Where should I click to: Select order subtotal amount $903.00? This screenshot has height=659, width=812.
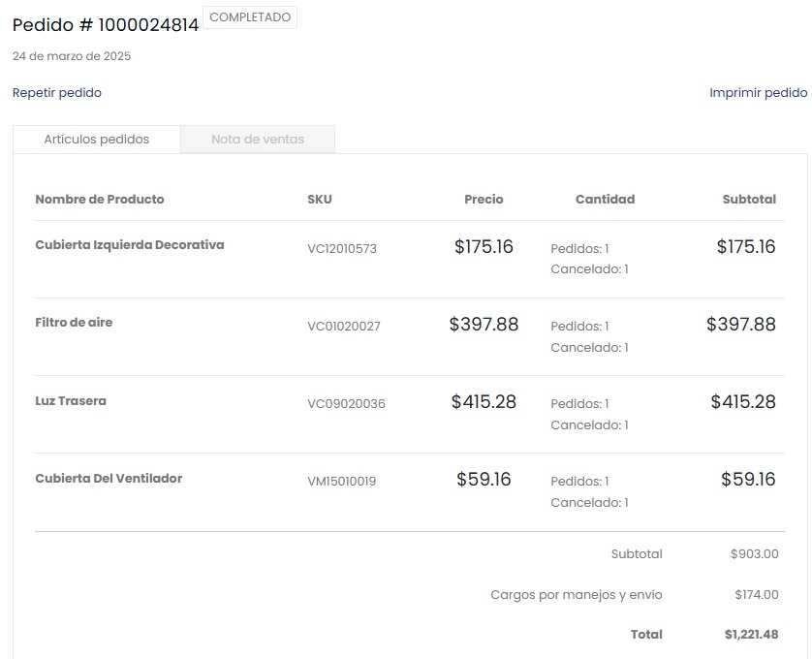[x=755, y=553]
